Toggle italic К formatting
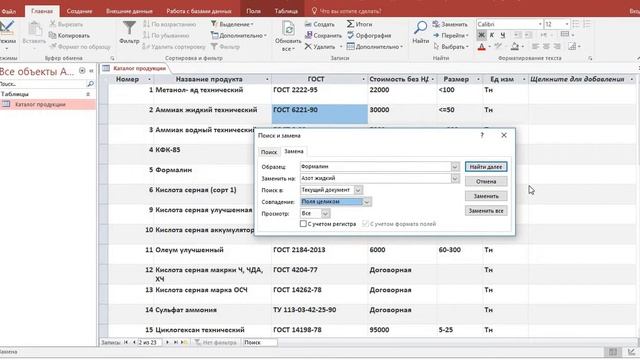640x360 pixels. coord(492,35)
